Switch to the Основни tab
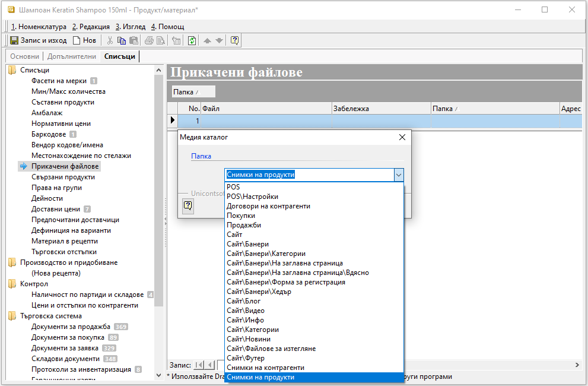588x386 pixels. (x=24, y=56)
